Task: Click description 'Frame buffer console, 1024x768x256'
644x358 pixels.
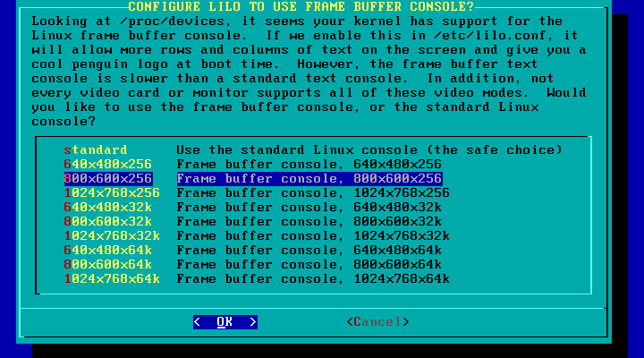Action: [x=313, y=193]
